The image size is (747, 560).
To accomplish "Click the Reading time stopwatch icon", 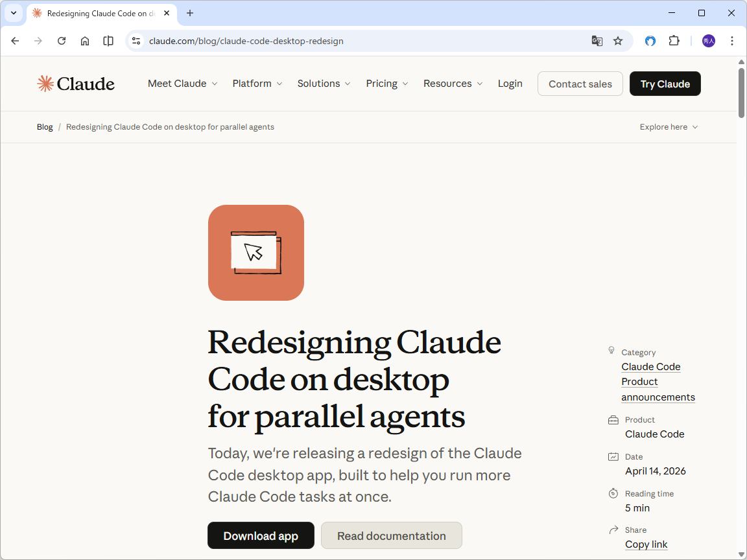I will [x=613, y=493].
